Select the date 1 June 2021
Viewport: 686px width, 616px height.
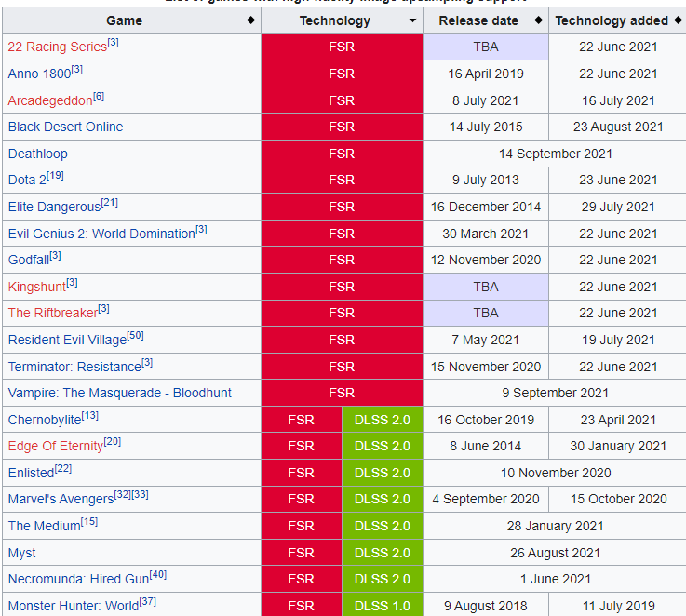coord(555,580)
